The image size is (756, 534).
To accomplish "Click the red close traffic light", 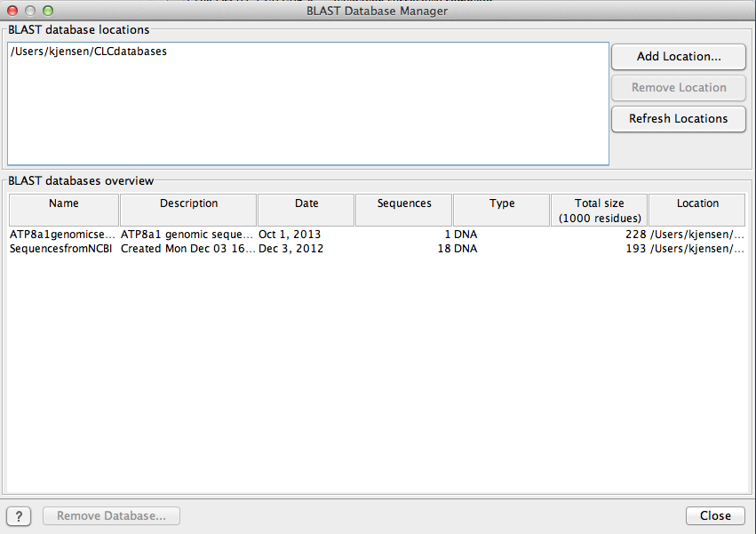I will (11, 10).
